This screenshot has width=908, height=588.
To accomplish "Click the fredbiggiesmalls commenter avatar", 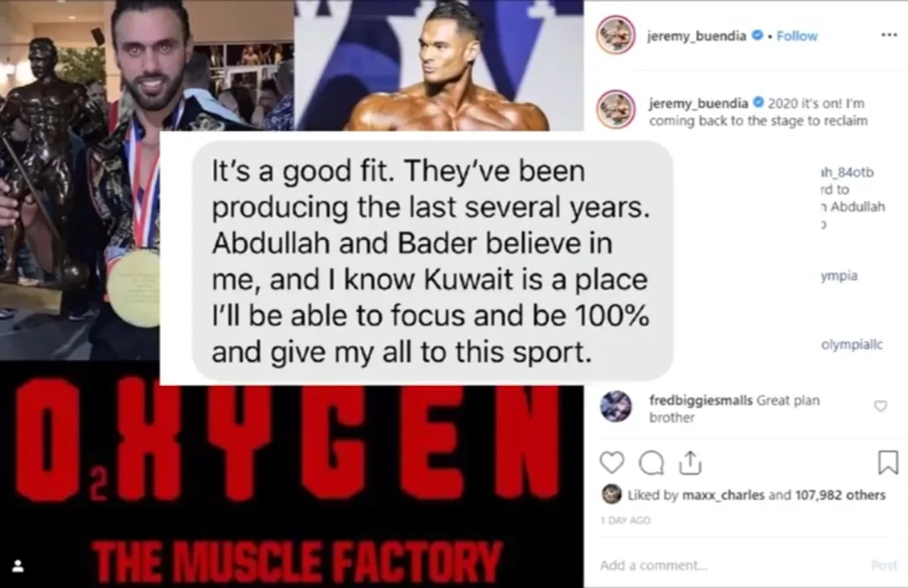I will click(616, 406).
